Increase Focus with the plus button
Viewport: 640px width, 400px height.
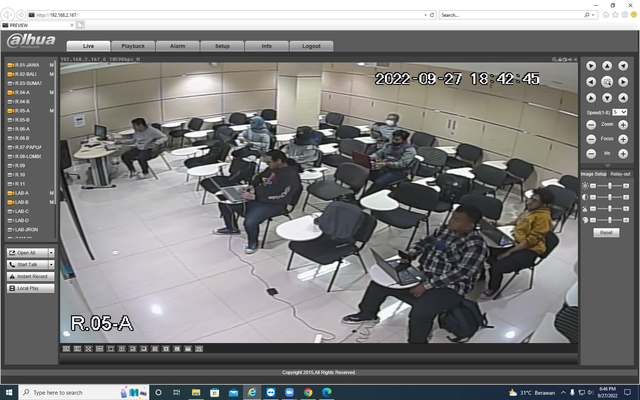tap(623, 140)
